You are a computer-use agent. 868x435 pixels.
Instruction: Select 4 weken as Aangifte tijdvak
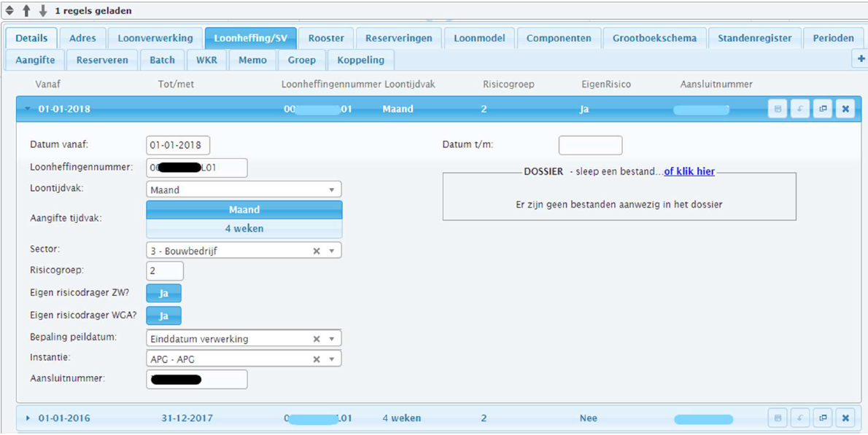pos(244,228)
